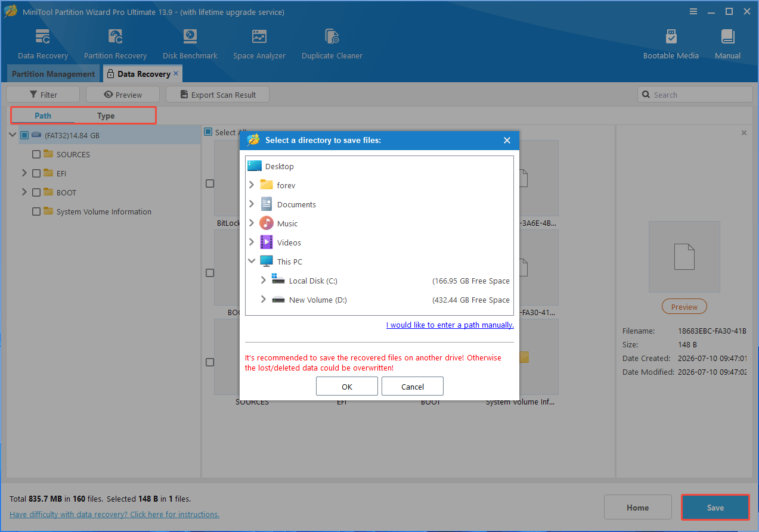This screenshot has height=532, width=759.
Task: Open Space Analyzer tool
Action: 259,36
